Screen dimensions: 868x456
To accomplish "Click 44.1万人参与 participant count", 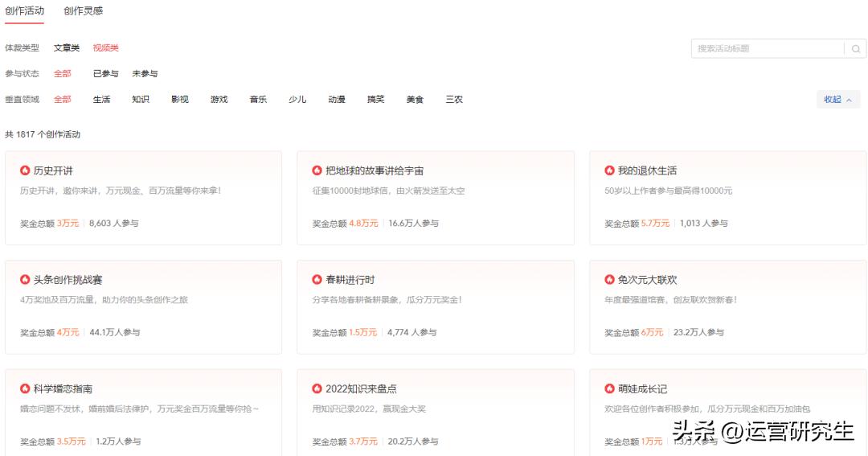I will tap(115, 332).
